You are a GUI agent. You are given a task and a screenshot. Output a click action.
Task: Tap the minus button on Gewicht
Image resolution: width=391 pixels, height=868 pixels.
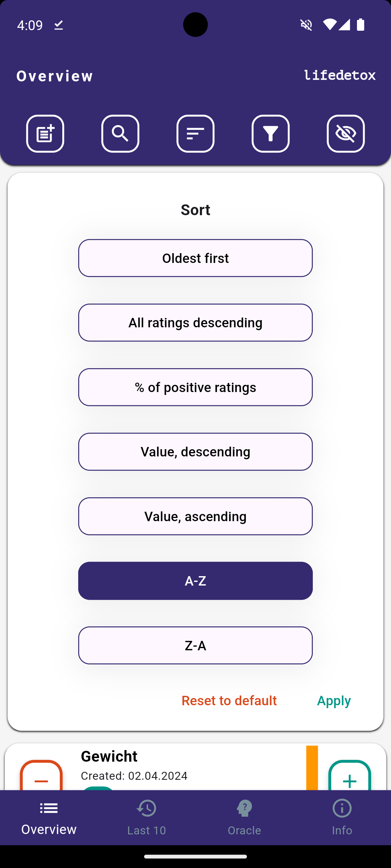point(41,775)
